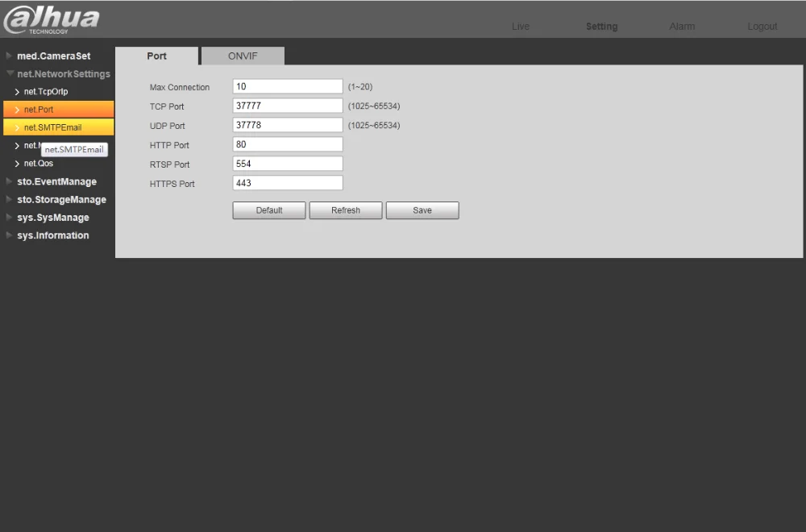This screenshot has height=532, width=806.
Task: Log out using Logout link
Action: click(x=762, y=27)
